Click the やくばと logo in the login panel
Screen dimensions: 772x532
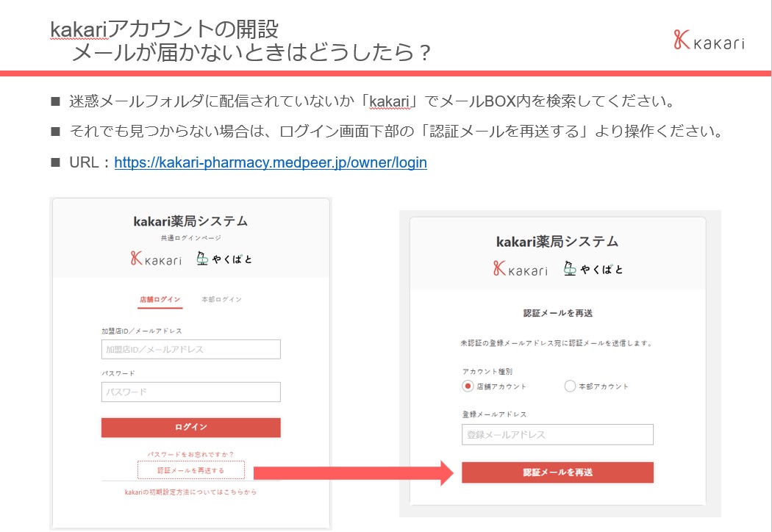[x=224, y=259]
